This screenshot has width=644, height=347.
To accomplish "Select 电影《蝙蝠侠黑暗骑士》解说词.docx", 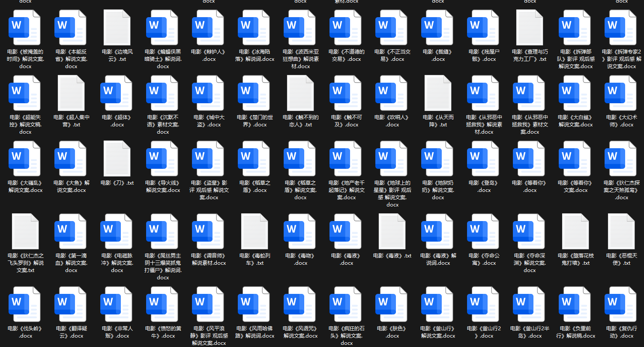I will point(162,26).
